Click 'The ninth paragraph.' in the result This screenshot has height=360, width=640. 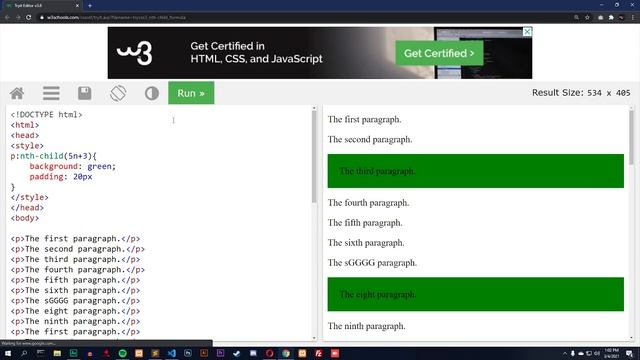367,326
